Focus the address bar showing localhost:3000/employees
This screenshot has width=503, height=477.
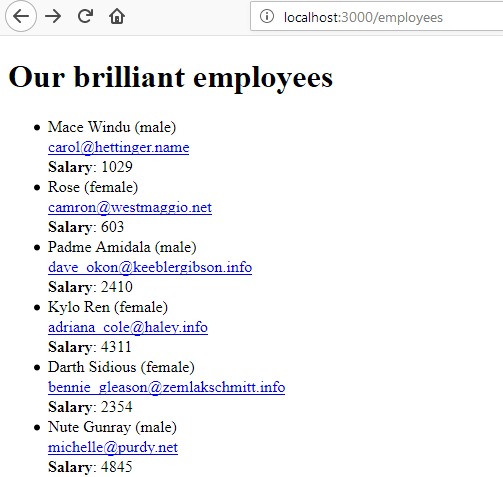coord(377,16)
